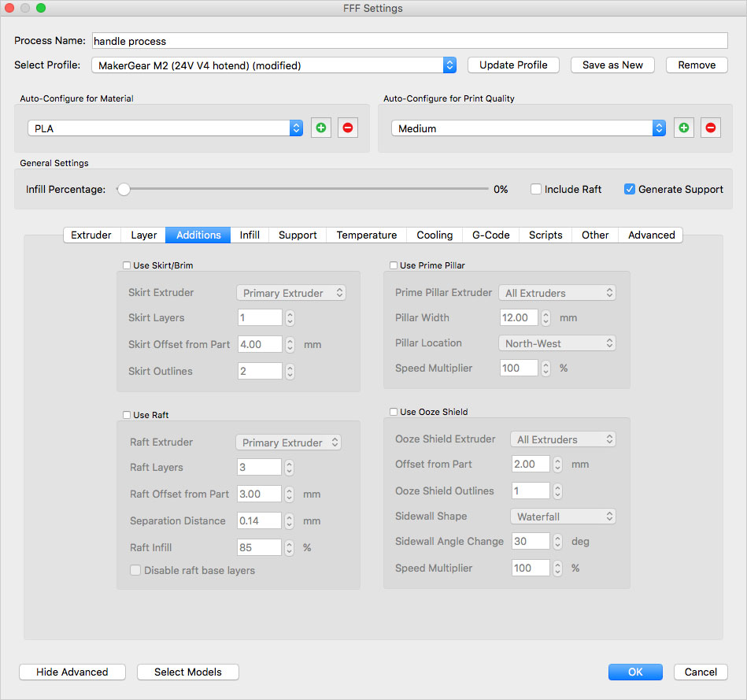Uncheck Generate Support option

point(630,189)
